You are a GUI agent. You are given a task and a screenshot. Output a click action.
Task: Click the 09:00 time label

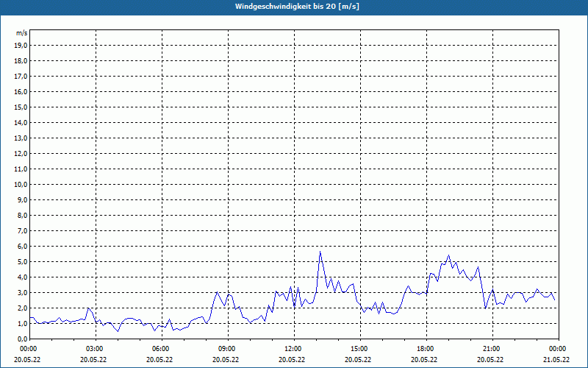[x=228, y=349]
